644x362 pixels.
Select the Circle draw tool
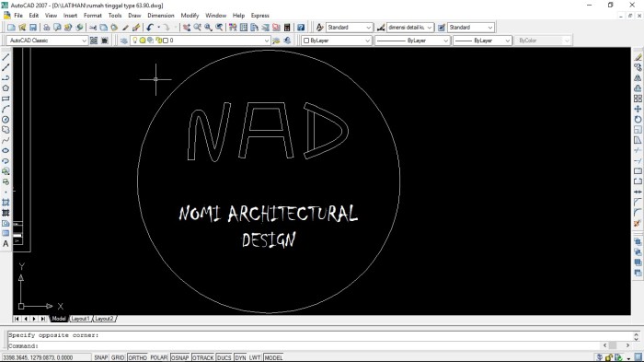[x=6, y=120]
